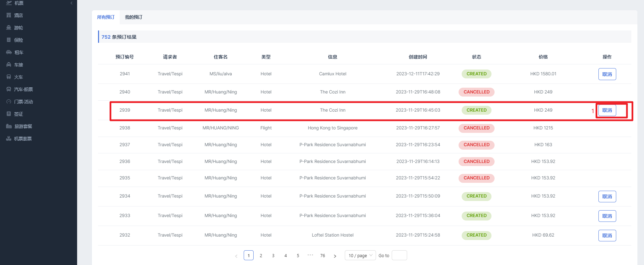644x265 pixels.
Task: Open the car rental (租车) icon
Action: [x=9, y=52]
